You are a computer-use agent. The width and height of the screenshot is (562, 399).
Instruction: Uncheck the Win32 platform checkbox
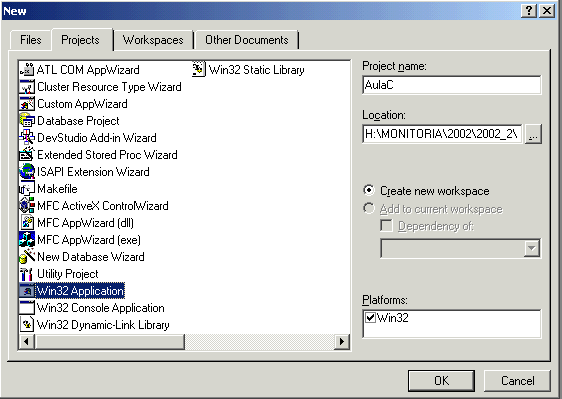(x=370, y=318)
